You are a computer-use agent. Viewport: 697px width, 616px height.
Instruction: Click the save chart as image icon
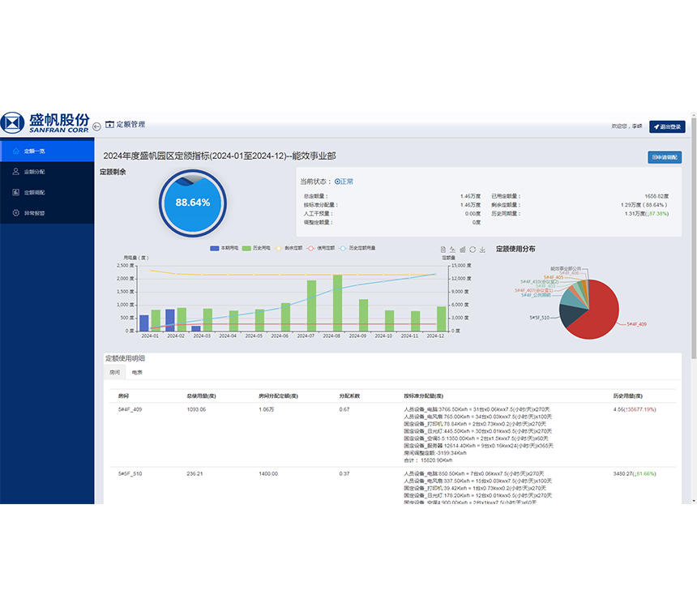point(482,250)
